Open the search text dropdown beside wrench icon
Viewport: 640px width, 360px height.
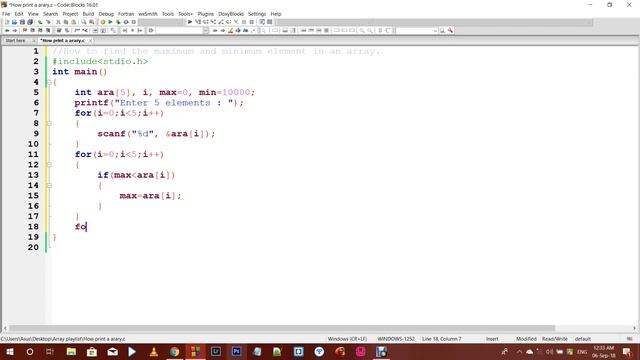click(x=435, y=31)
